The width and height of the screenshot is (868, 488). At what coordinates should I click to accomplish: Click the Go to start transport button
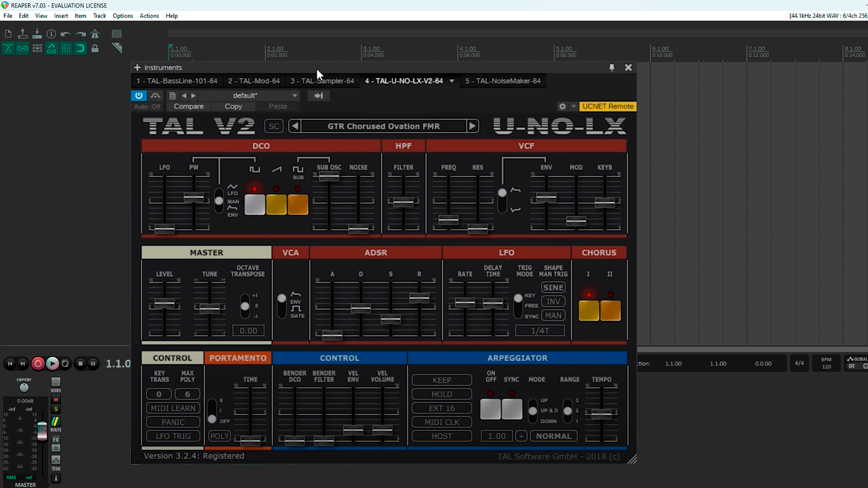pos(10,363)
